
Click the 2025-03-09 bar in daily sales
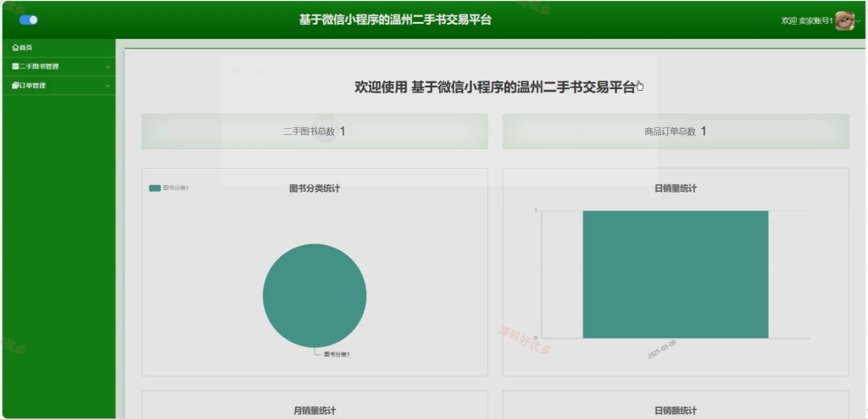[676, 274]
